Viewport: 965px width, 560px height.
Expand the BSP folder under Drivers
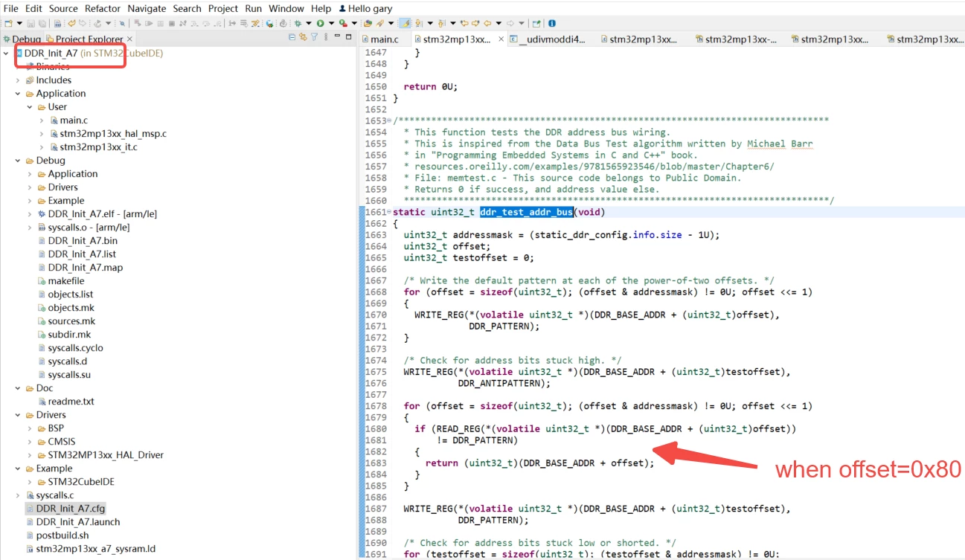[x=30, y=428]
